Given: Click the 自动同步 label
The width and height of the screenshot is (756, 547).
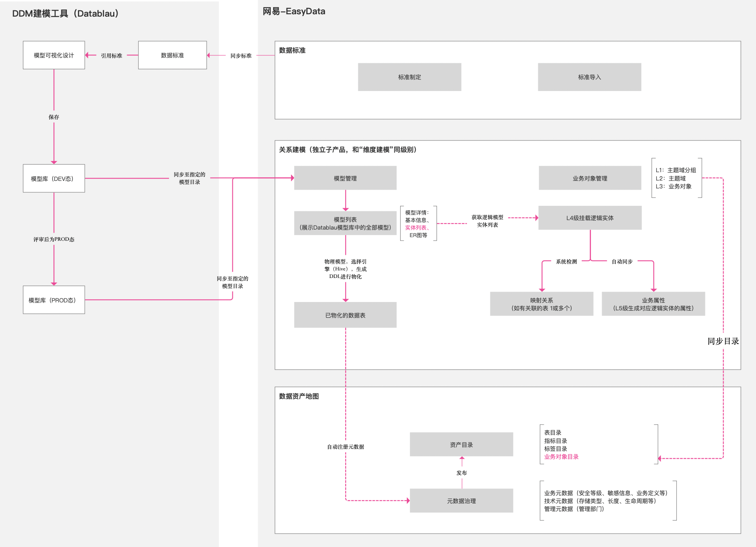Looking at the screenshot, I should click(622, 262).
